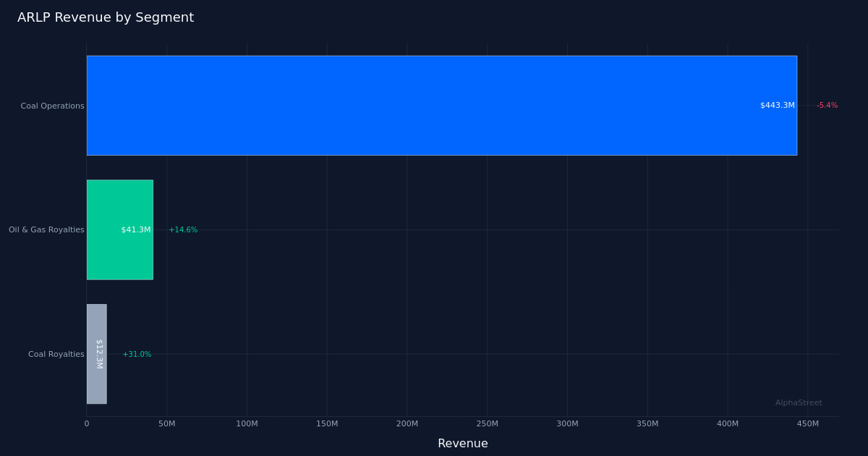
Task: Click the Oil & Gas Royalties green bar
Action: coord(119,229)
